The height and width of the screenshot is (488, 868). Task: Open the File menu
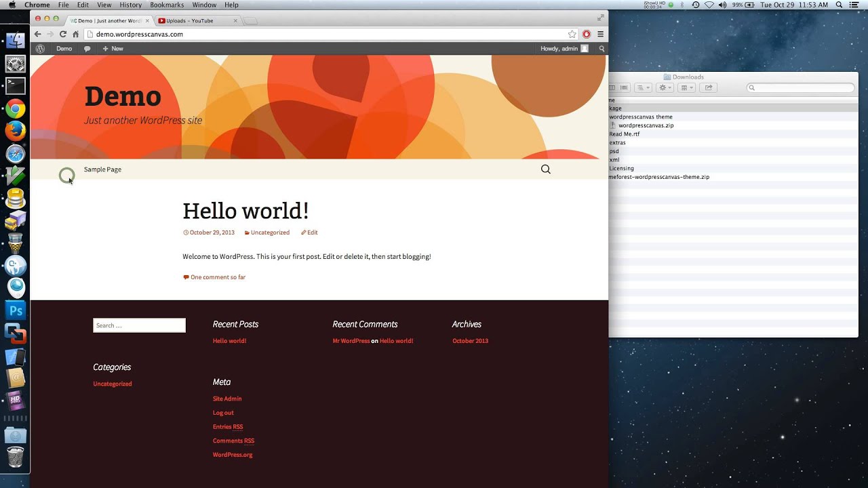[x=63, y=5]
